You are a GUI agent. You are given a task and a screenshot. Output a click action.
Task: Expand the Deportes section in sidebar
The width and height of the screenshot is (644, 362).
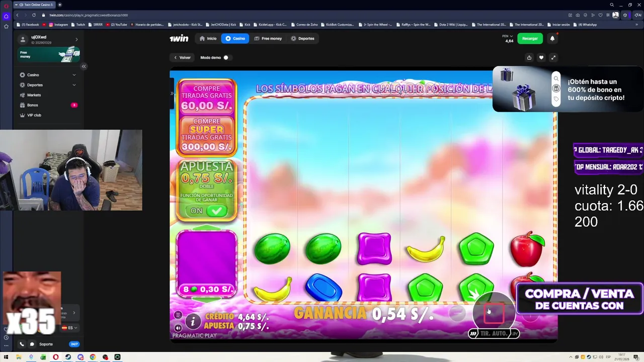coord(48,85)
